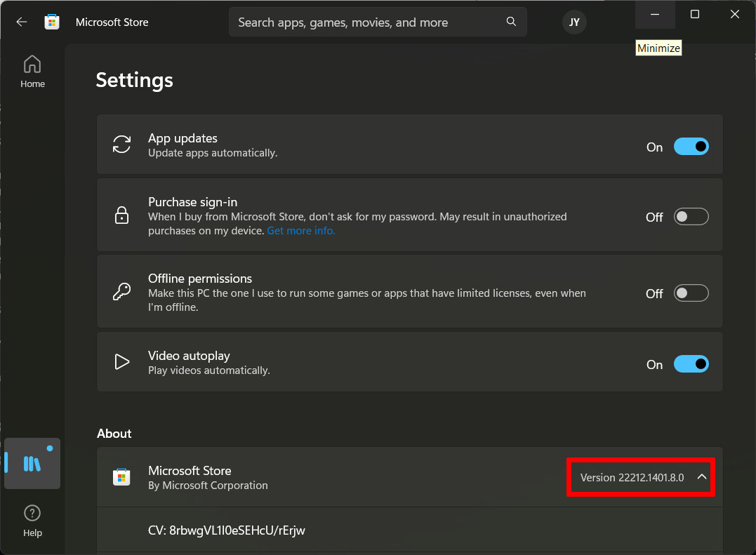Image resolution: width=756 pixels, height=555 pixels.
Task: Open the Library from the sidebar
Action: (32, 464)
